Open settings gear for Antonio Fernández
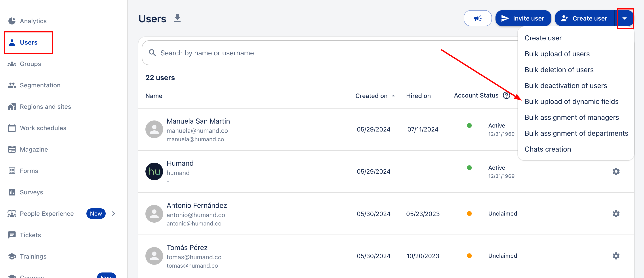This screenshot has width=644, height=278. point(616,214)
